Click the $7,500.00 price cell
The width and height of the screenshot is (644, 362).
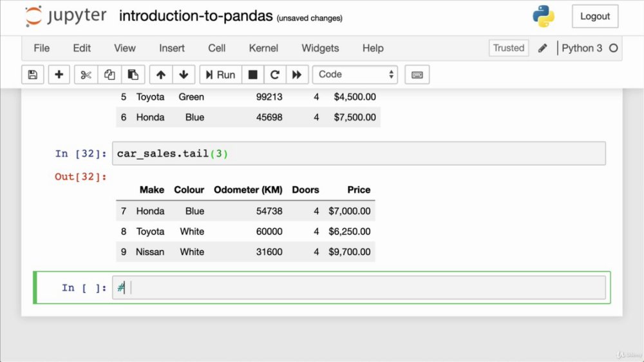pos(355,117)
